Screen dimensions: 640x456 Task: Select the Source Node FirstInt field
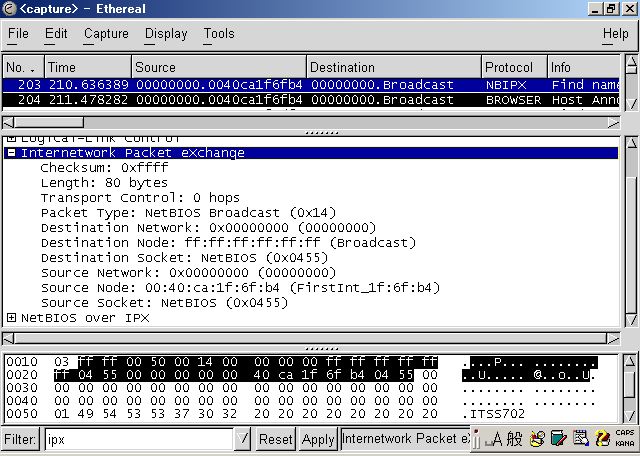(240, 288)
